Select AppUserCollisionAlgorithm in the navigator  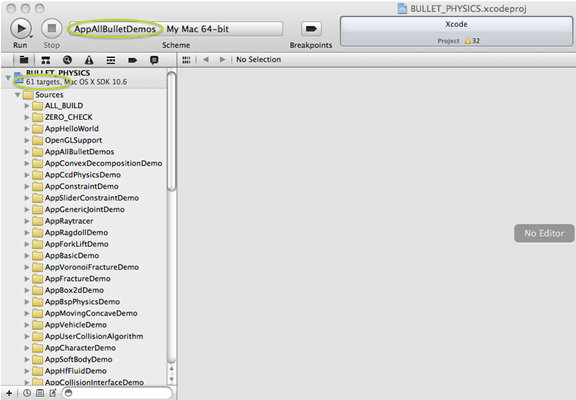[94, 336]
